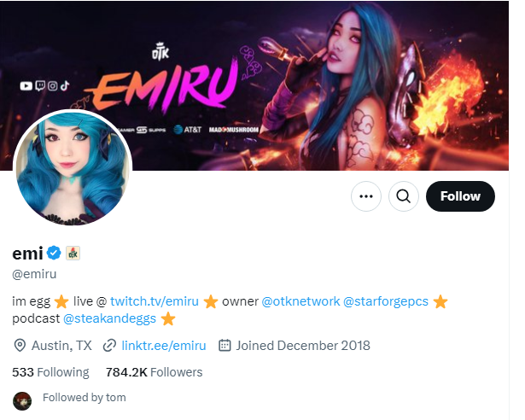Viewport: 525px width, 420px height.
Task: Click the YouTube icon in the banner
Action: point(26,86)
